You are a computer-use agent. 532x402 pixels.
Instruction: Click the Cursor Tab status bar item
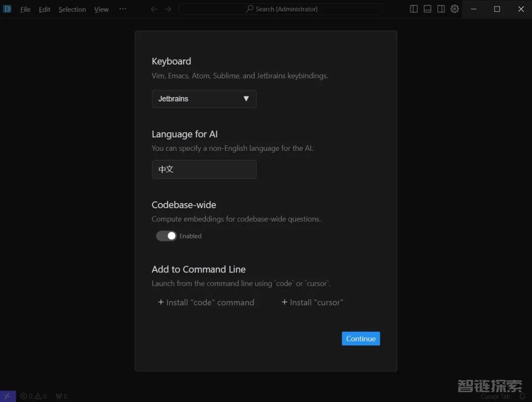[495, 397]
